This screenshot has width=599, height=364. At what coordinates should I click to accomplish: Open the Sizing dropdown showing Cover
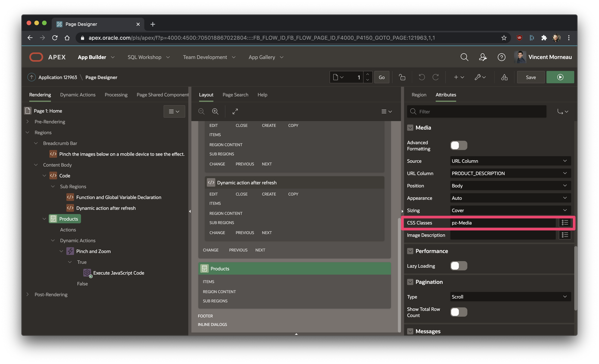pos(510,210)
